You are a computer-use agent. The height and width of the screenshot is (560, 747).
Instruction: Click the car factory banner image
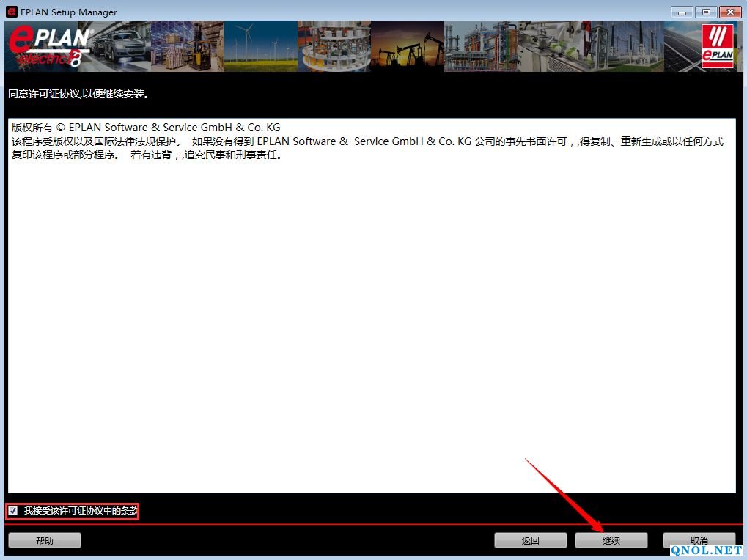point(114,46)
